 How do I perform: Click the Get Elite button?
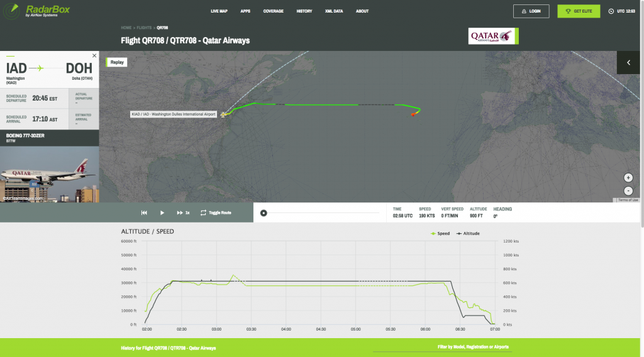(x=579, y=11)
